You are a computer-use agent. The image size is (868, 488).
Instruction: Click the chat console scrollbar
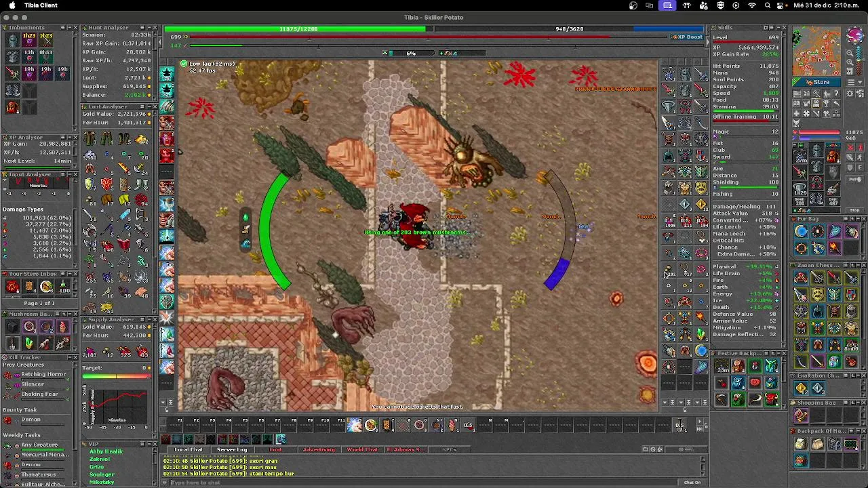[x=703, y=468]
